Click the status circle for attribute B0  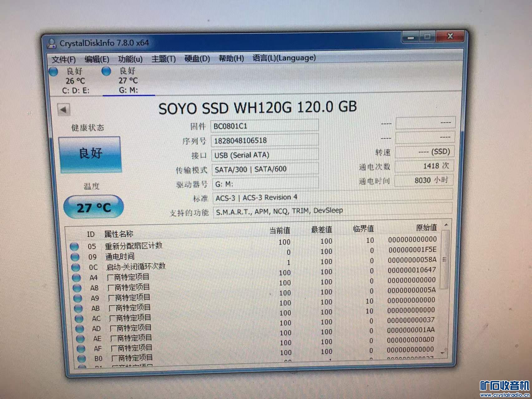pos(81,358)
